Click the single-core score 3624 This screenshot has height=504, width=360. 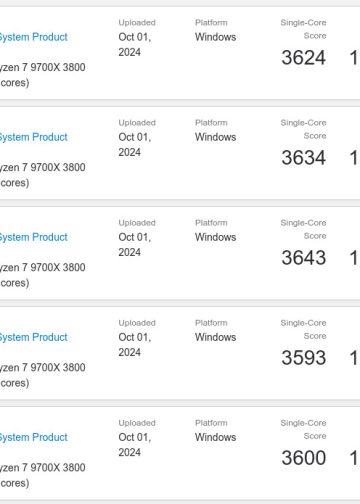[x=304, y=57]
